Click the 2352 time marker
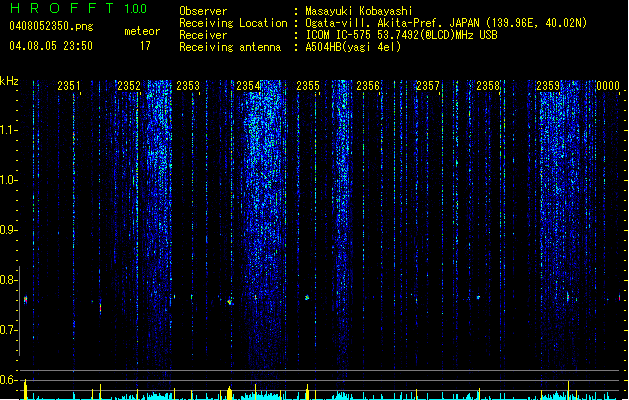629x400 pixels. (x=129, y=85)
